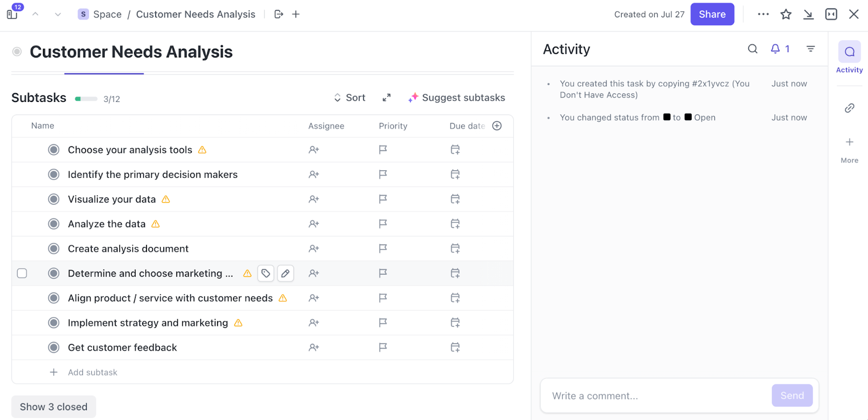Set priority flag for Identify the primary decision makers

[383, 175]
